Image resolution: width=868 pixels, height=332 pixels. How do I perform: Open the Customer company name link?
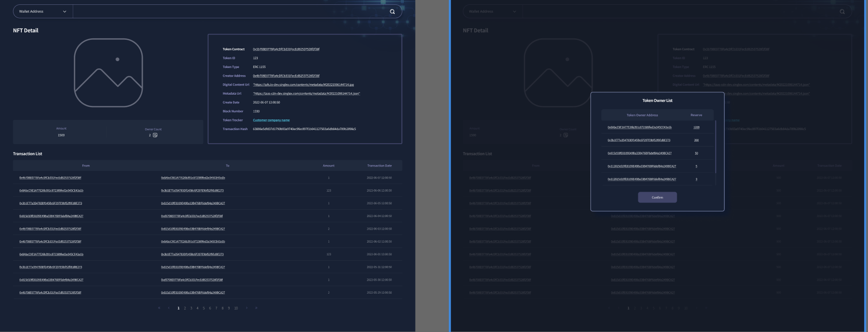point(271,120)
